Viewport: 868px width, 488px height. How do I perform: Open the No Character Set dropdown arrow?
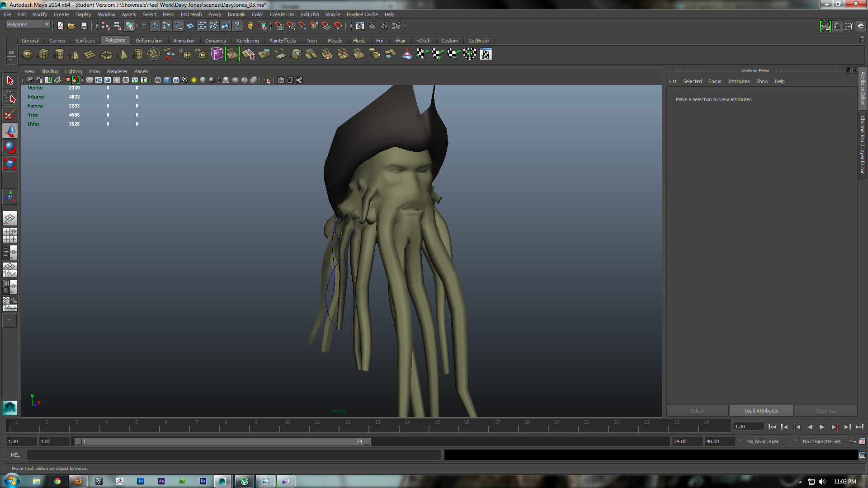click(796, 441)
